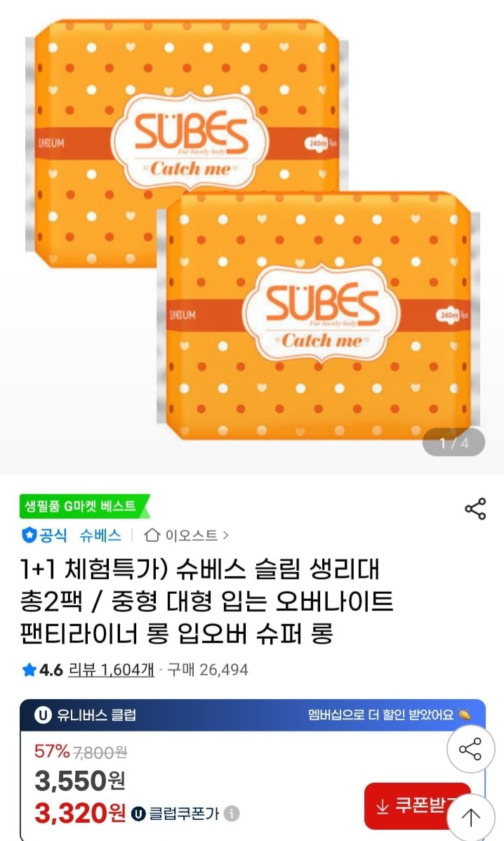This screenshot has width=504, height=841.
Task: Open the 리뷰 1,604개 reviews link
Action: click(111, 670)
